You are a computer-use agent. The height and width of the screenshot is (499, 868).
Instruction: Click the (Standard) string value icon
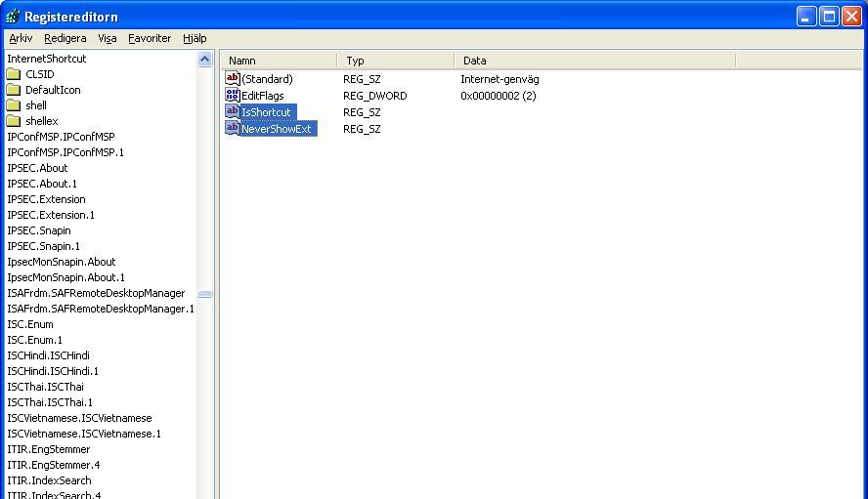point(232,78)
